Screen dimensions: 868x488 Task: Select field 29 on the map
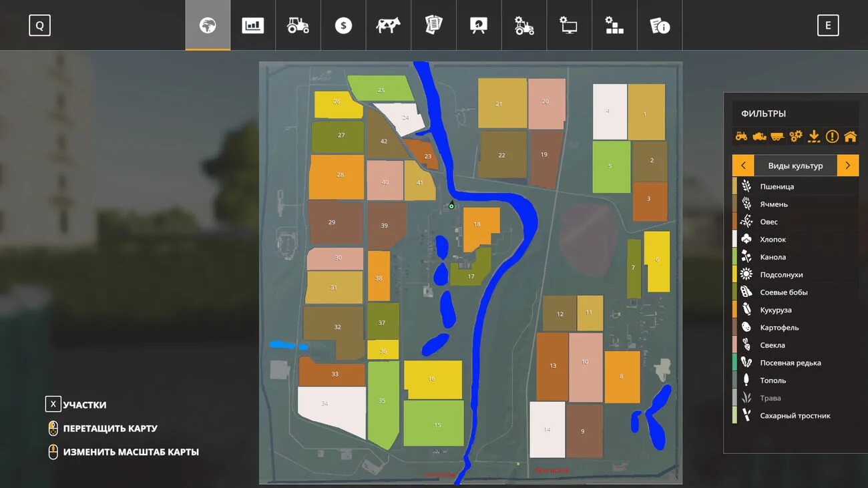coord(335,222)
